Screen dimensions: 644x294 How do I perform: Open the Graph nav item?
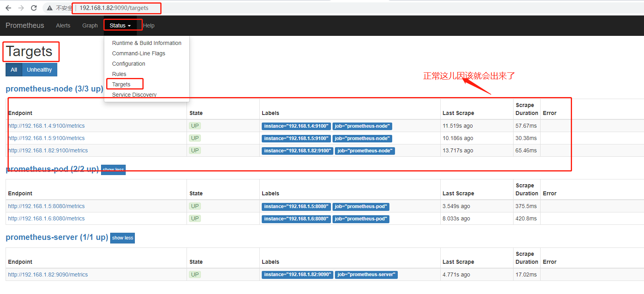pyautogui.click(x=90, y=25)
